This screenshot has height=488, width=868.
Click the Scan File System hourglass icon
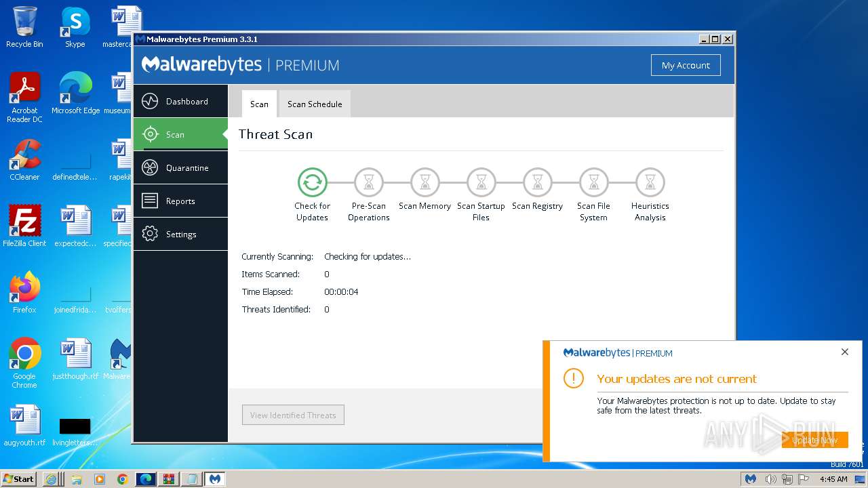pyautogui.click(x=594, y=182)
